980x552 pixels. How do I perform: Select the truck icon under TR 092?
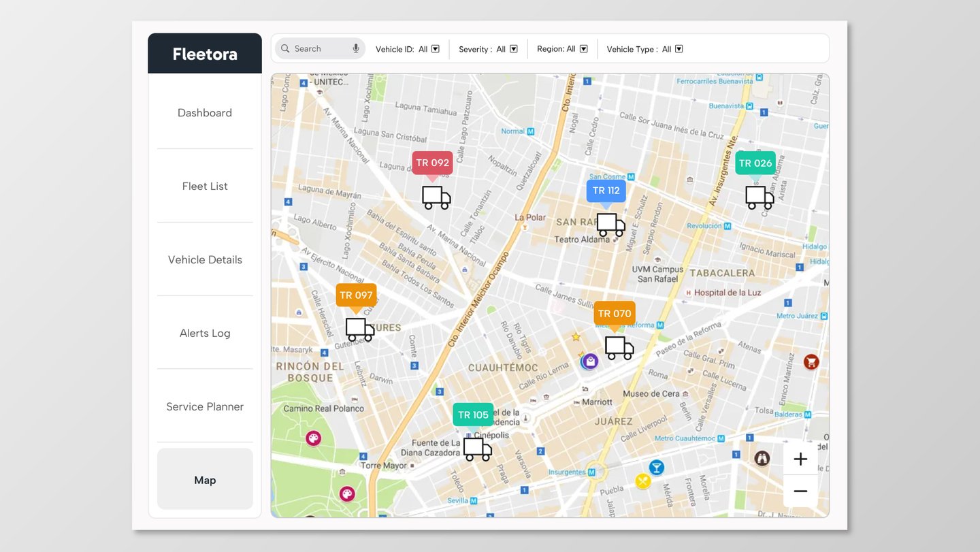pos(436,197)
